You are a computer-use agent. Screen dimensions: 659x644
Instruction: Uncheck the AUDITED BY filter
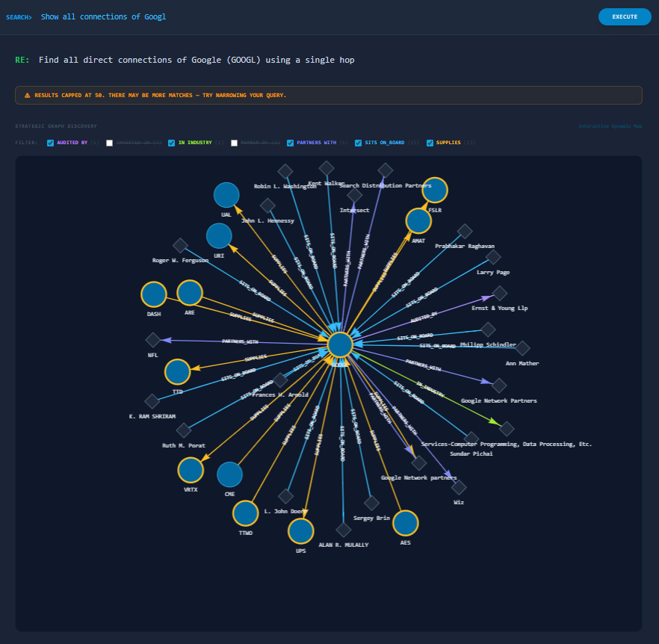tap(51, 143)
